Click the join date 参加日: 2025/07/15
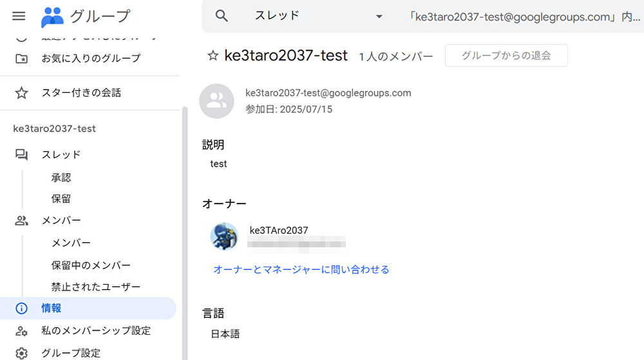This screenshot has width=644, height=360. (289, 109)
